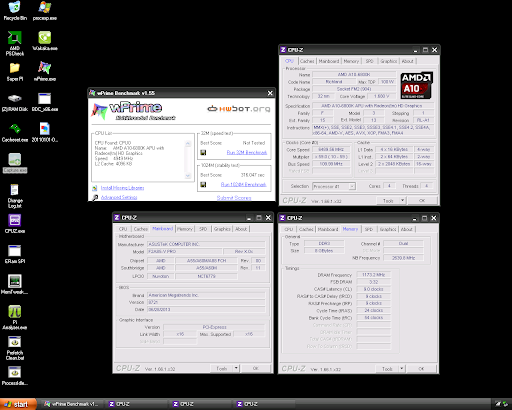Select the Cacheset.exe desktop icon

15,132
